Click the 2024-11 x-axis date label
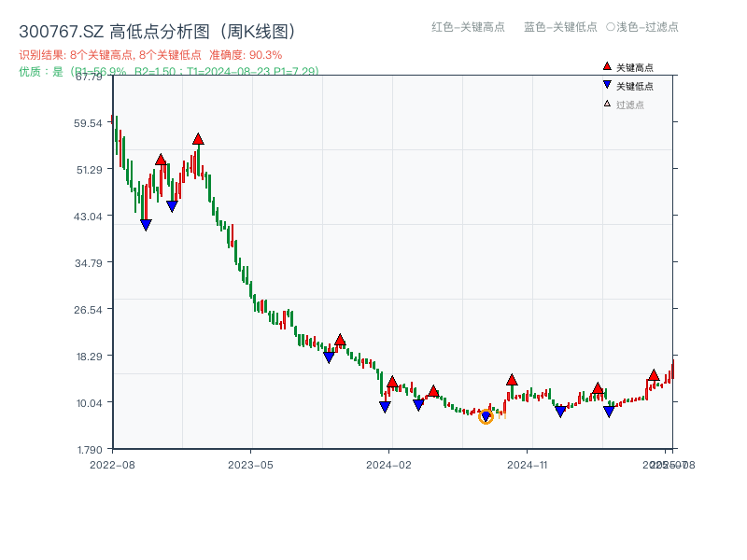 point(527,465)
